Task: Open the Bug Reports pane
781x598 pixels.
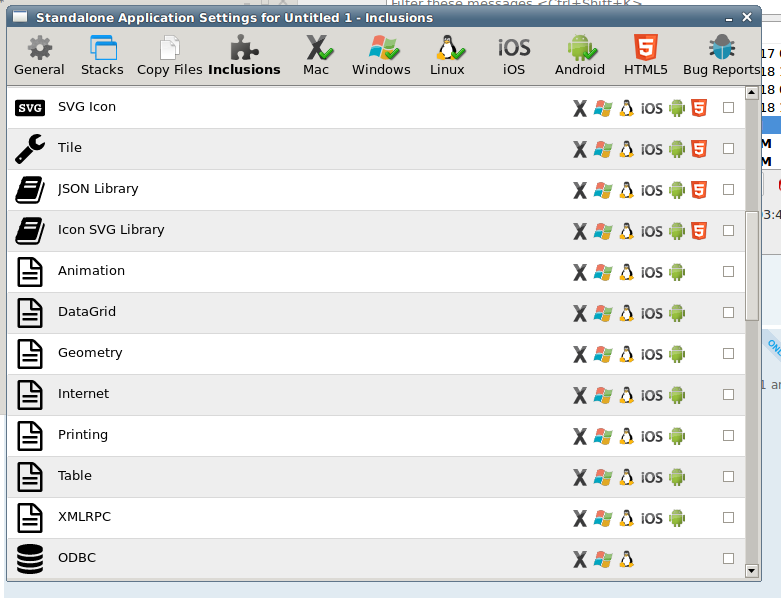Action: [721, 56]
